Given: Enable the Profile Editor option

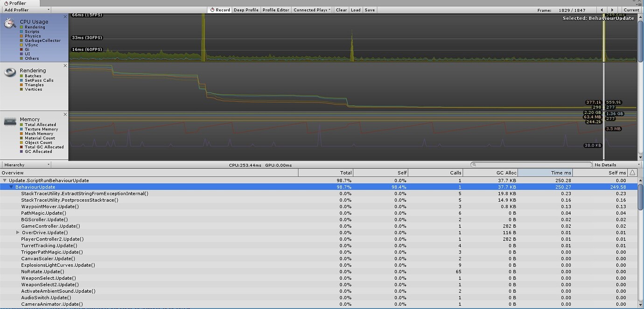Looking at the screenshot, I should click(x=275, y=9).
